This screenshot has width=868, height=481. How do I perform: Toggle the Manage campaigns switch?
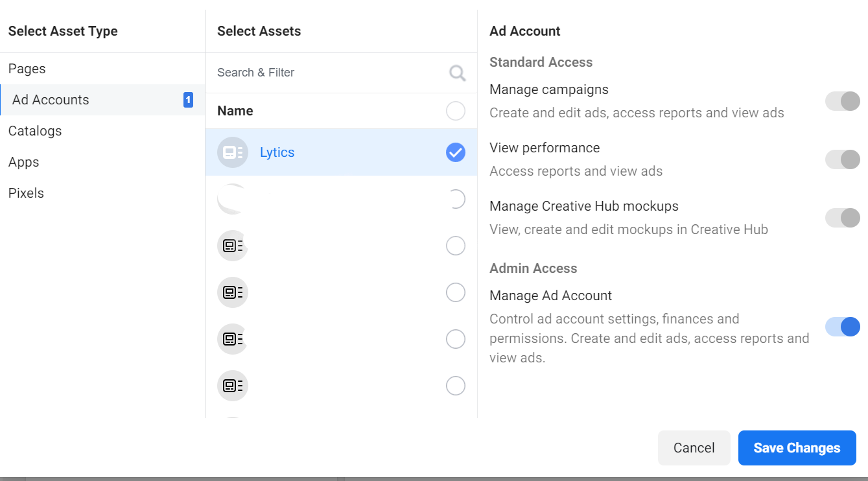843,101
